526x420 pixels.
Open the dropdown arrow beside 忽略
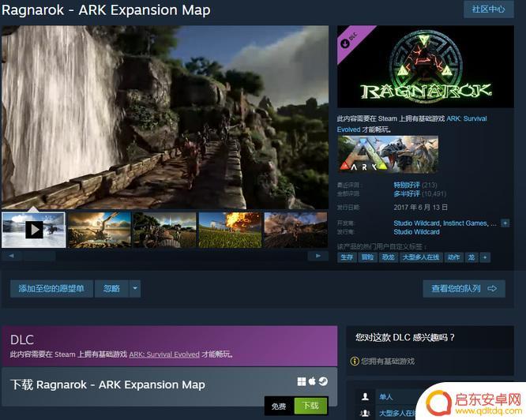(135, 289)
